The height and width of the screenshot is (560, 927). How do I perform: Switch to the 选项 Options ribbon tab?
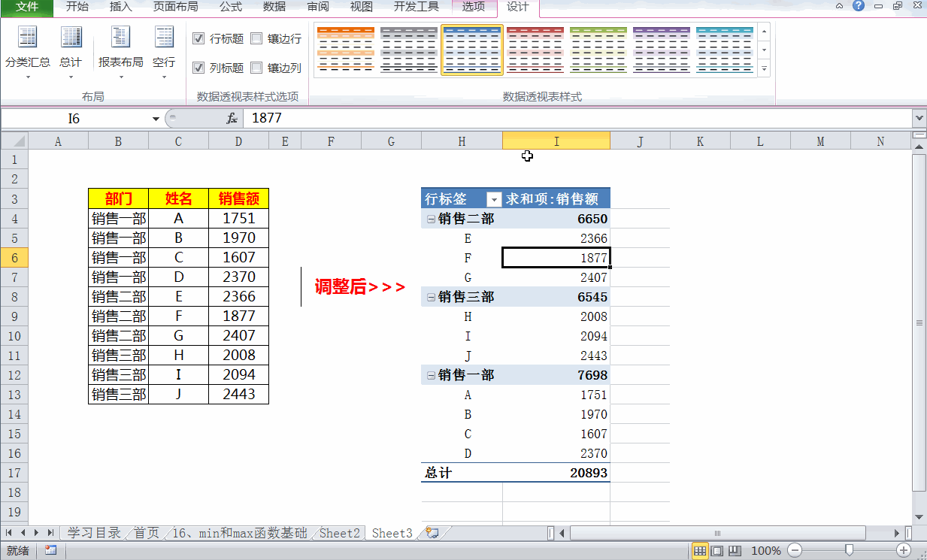pos(474,8)
